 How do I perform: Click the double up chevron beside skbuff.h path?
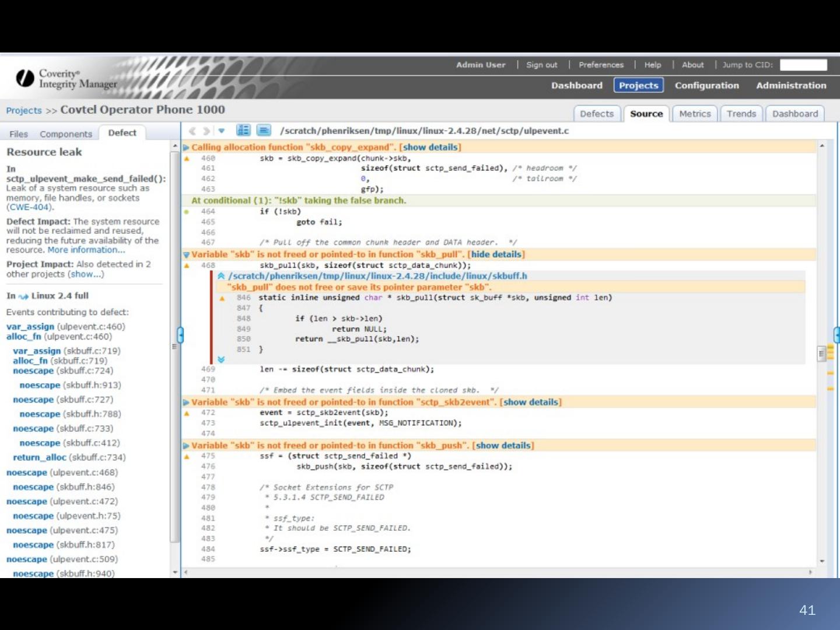(222, 276)
